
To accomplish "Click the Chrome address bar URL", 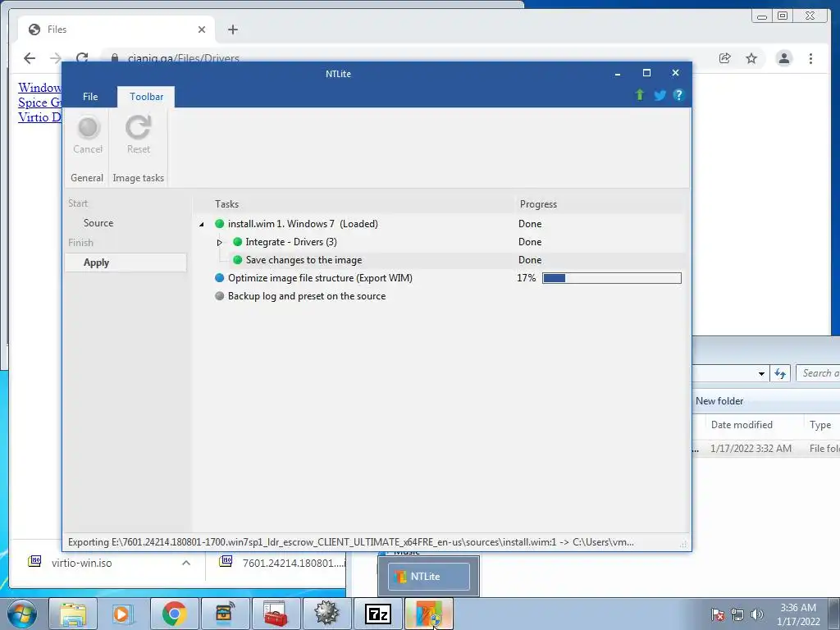I will click(183, 58).
